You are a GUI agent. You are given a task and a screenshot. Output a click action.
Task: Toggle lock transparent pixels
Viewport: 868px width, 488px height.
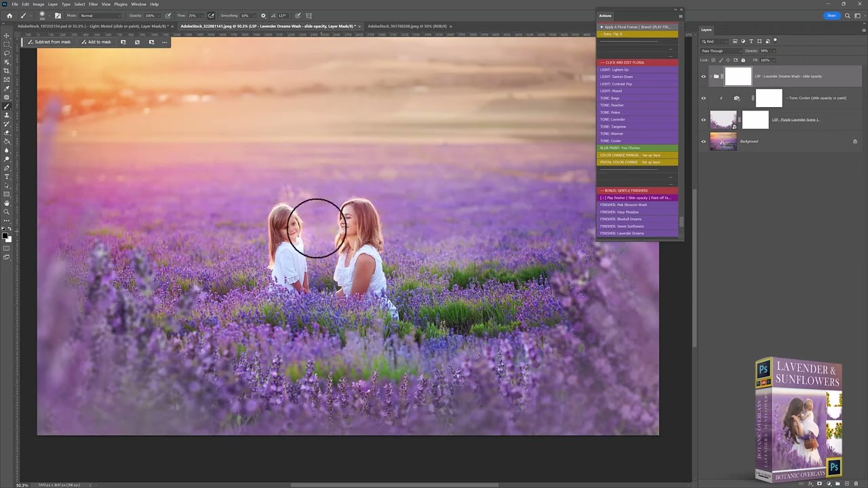point(712,60)
